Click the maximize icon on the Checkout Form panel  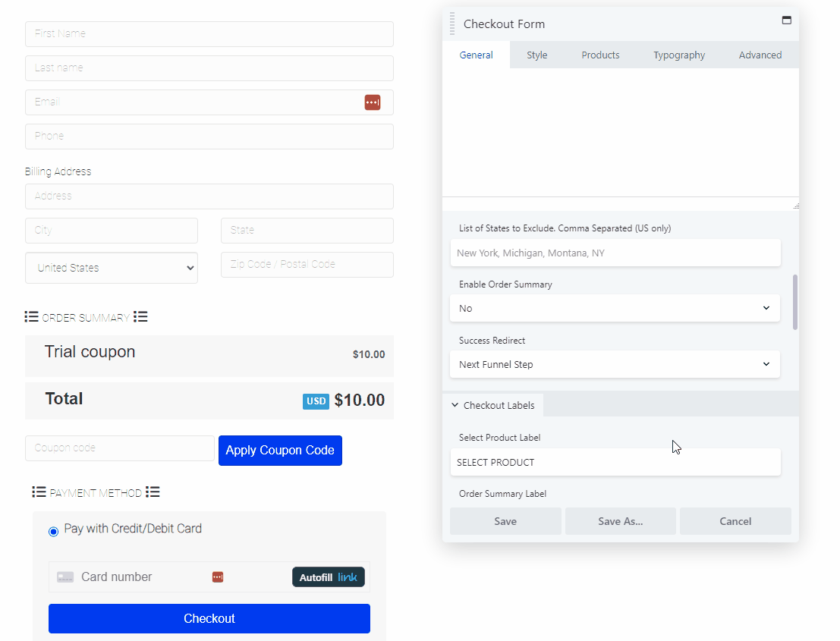786,20
